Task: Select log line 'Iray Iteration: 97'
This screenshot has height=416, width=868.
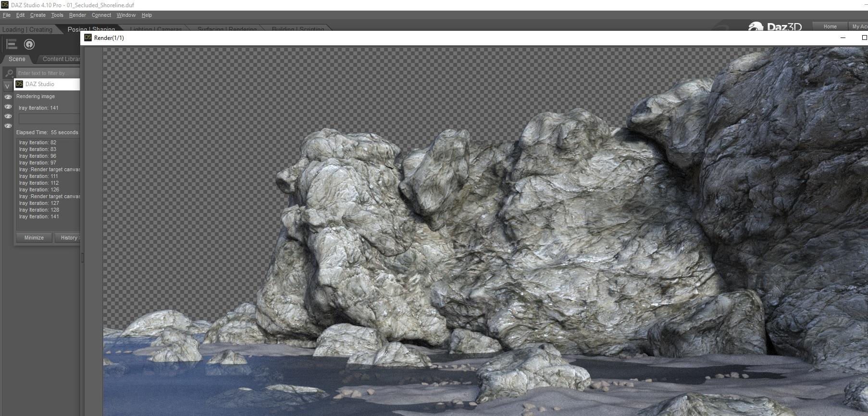Action: click(37, 163)
